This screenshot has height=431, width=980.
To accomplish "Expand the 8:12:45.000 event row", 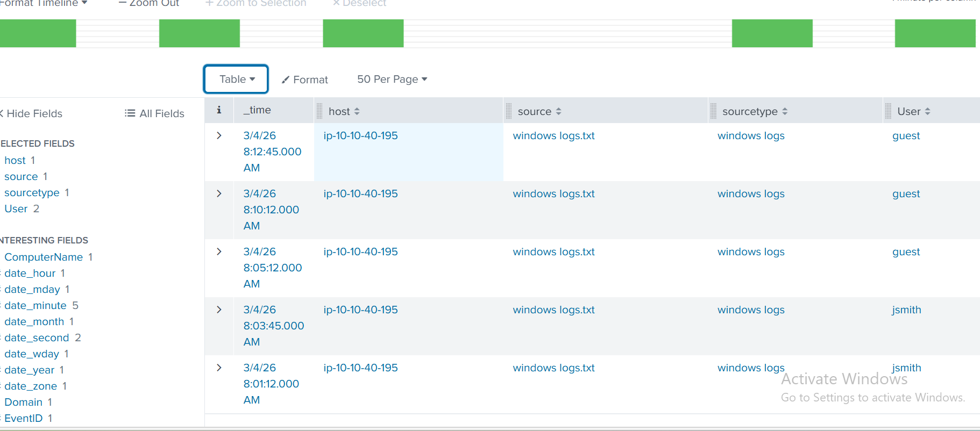I will (x=219, y=135).
